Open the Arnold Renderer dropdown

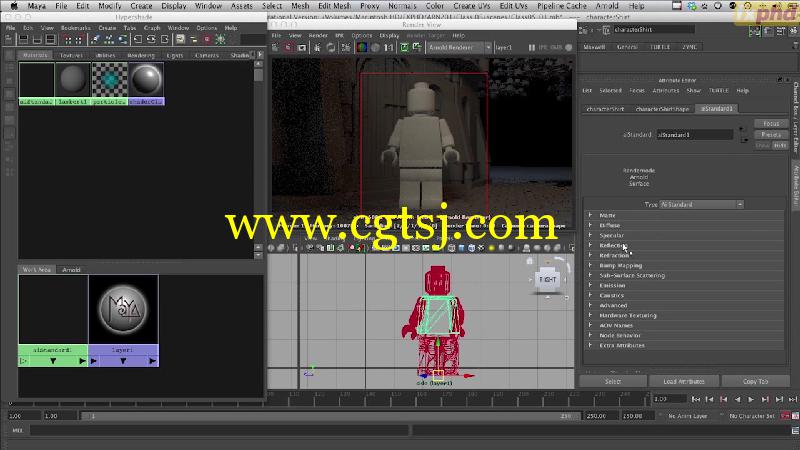click(460, 47)
